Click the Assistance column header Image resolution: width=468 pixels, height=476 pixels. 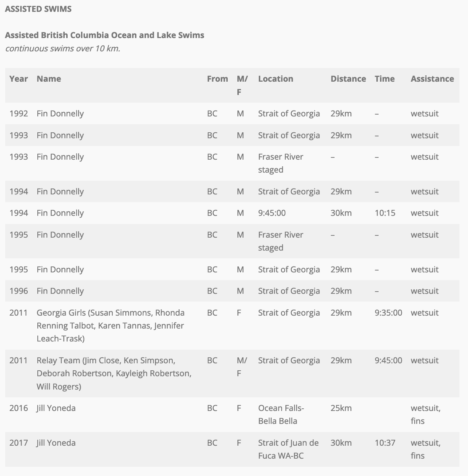coord(432,79)
